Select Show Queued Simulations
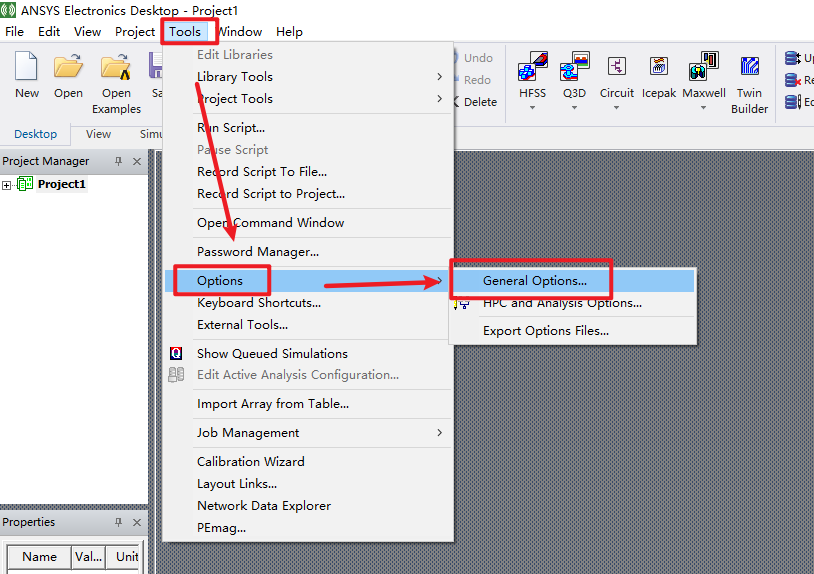Viewport: 814px width, 574px height. 272,353
